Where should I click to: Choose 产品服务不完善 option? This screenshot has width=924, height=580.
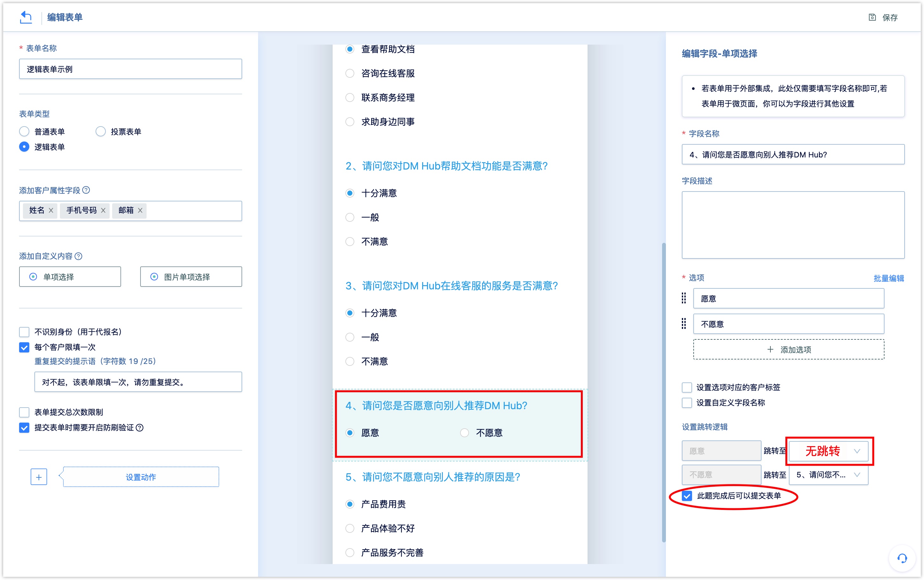350,552
